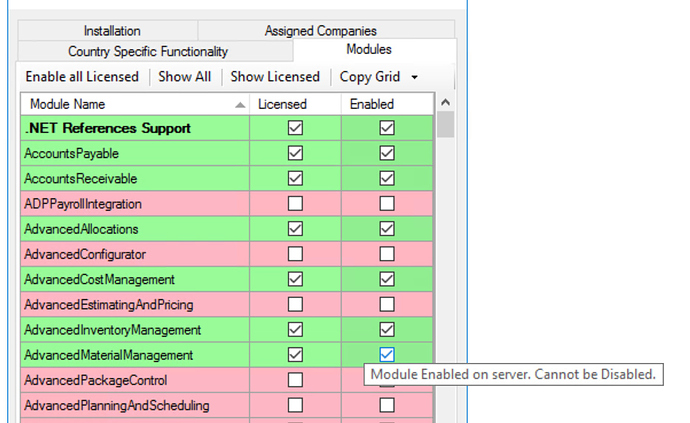Toggle Licensed checkbox for .NET References Support
This screenshot has width=690, height=423.
(x=295, y=128)
